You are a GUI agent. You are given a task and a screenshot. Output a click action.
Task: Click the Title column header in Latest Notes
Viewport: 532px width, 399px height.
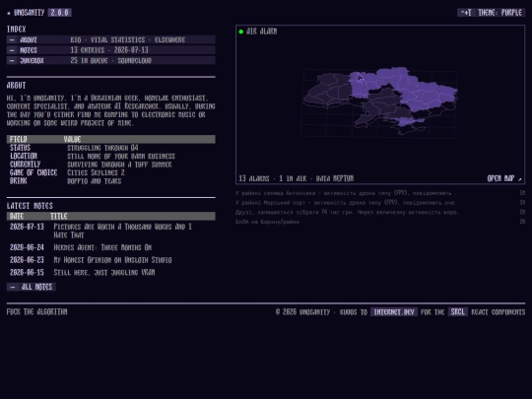59,216
